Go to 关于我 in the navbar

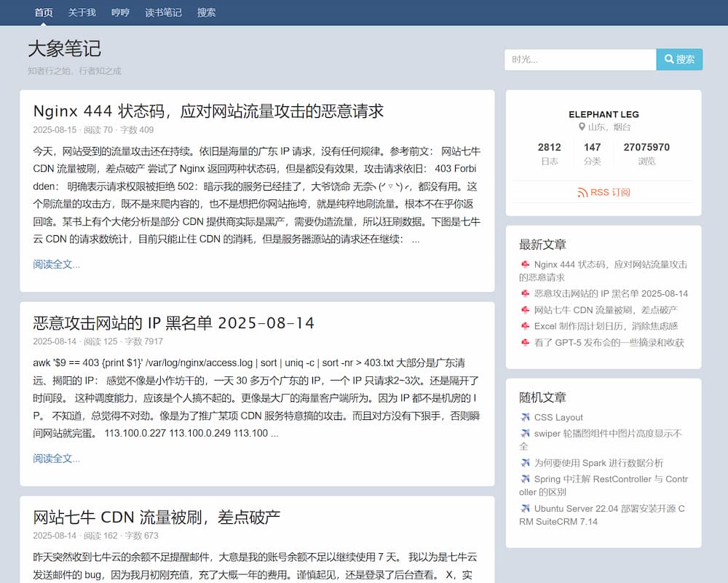pos(82,12)
